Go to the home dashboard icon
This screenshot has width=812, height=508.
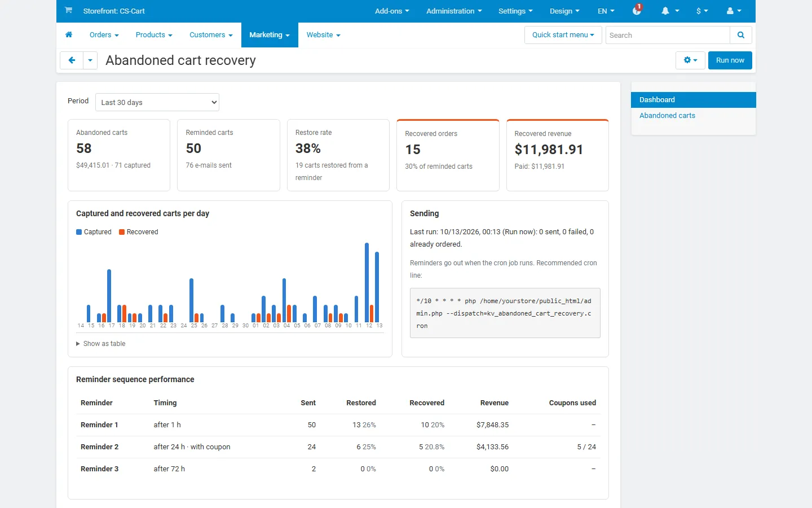click(x=69, y=35)
